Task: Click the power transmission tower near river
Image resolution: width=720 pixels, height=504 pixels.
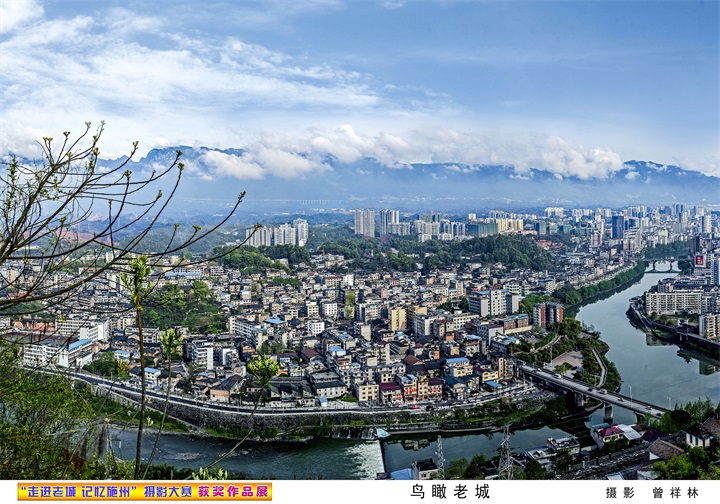Action: click(505, 453)
